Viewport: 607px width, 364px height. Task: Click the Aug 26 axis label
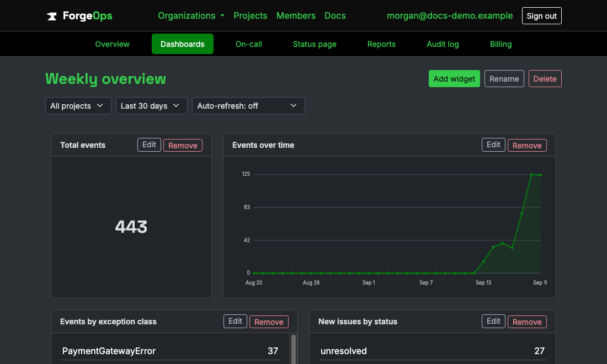pyautogui.click(x=311, y=283)
